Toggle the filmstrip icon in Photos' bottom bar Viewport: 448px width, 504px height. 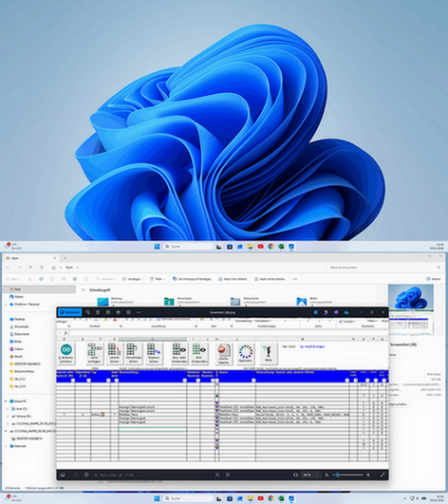coord(63,475)
